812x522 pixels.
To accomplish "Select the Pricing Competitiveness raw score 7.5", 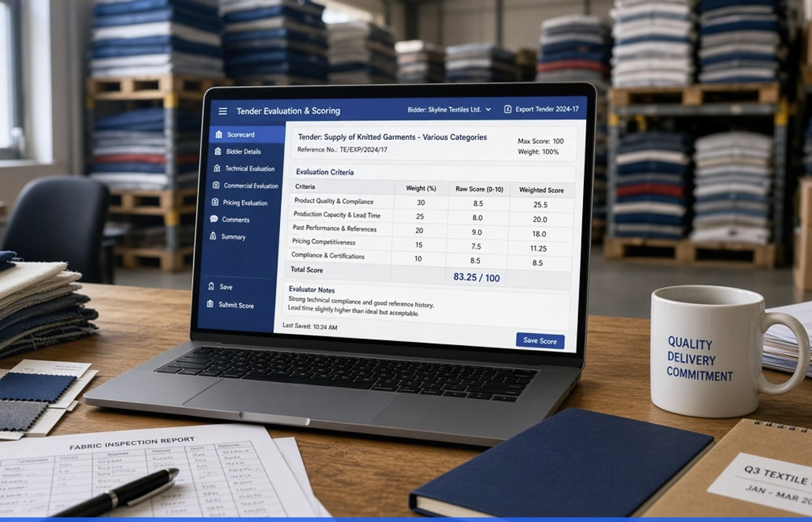I will tap(476, 246).
